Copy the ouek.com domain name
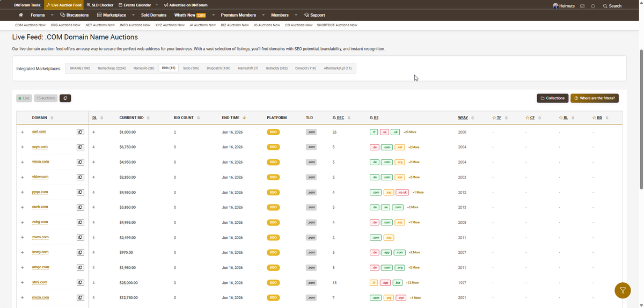This screenshot has width=644, height=308. point(80,207)
